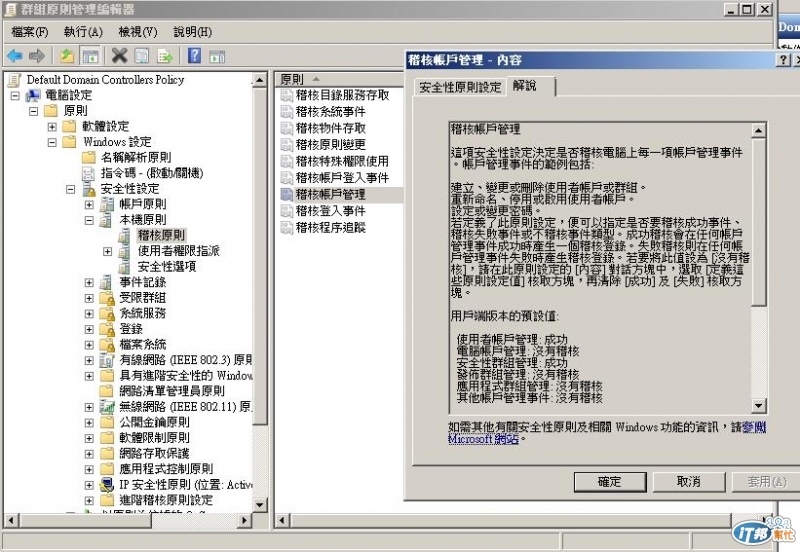Select the 稽核原則 tree item
Screen dimensions: 800x552
click(161, 235)
